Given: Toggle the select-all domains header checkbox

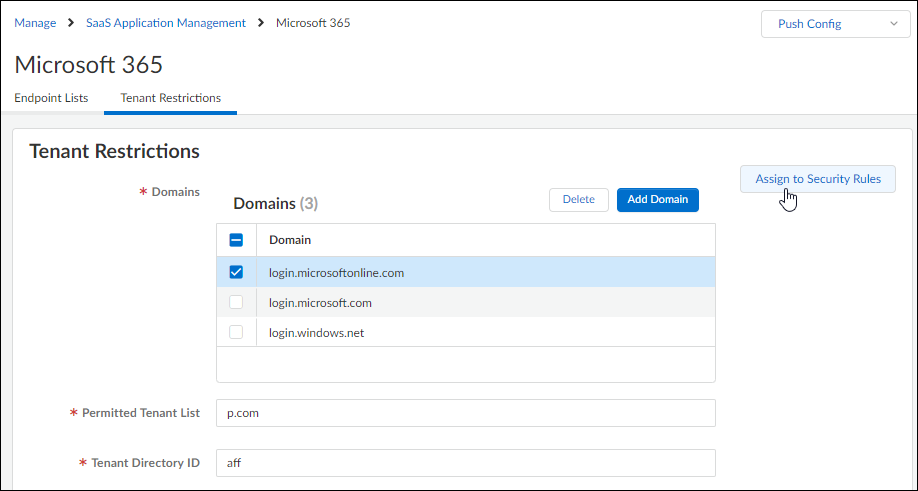Looking at the screenshot, I should pos(237,240).
